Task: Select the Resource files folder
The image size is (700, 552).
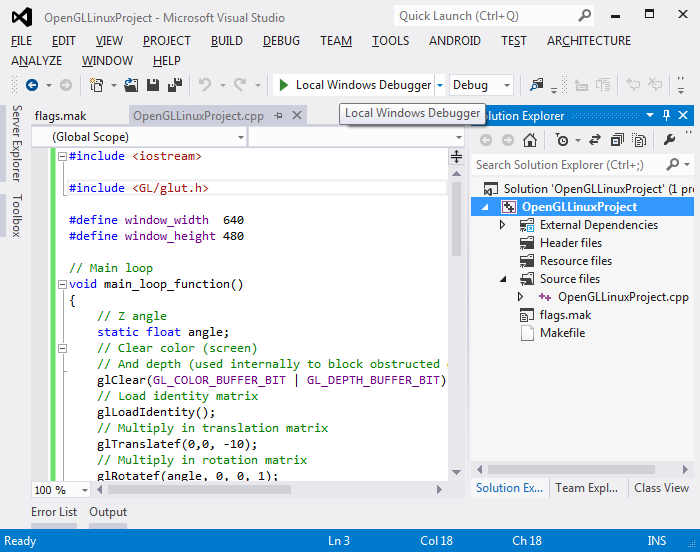Action: (x=575, y=260)
